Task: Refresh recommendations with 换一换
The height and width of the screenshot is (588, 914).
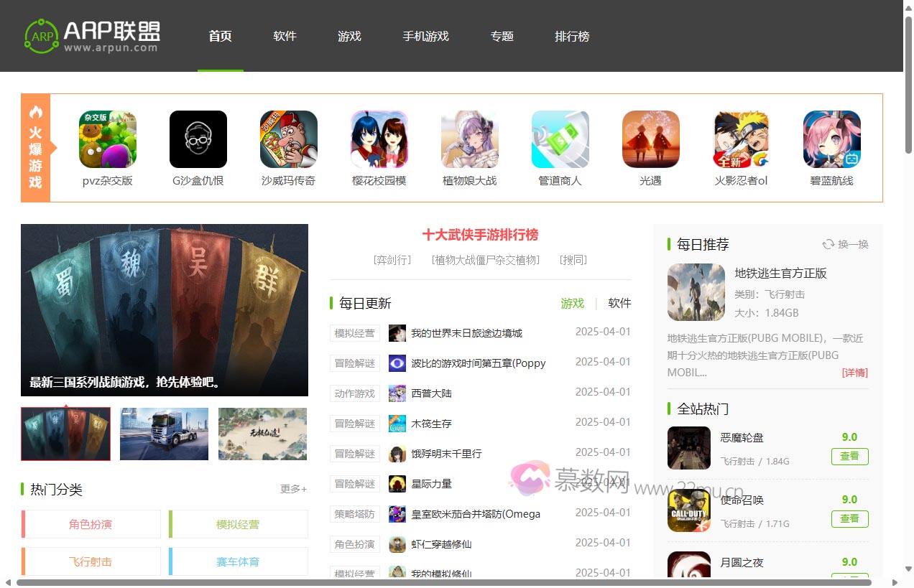Action: (x=846, y=245)
